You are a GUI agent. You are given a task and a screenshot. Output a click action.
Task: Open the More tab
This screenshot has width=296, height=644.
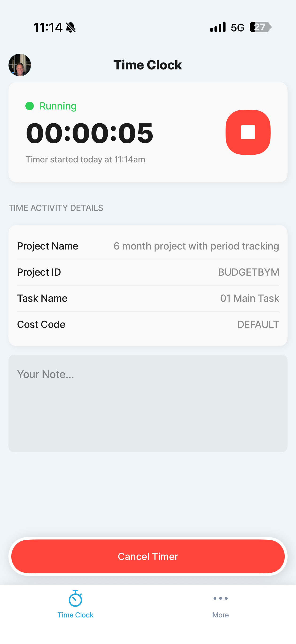220,604
